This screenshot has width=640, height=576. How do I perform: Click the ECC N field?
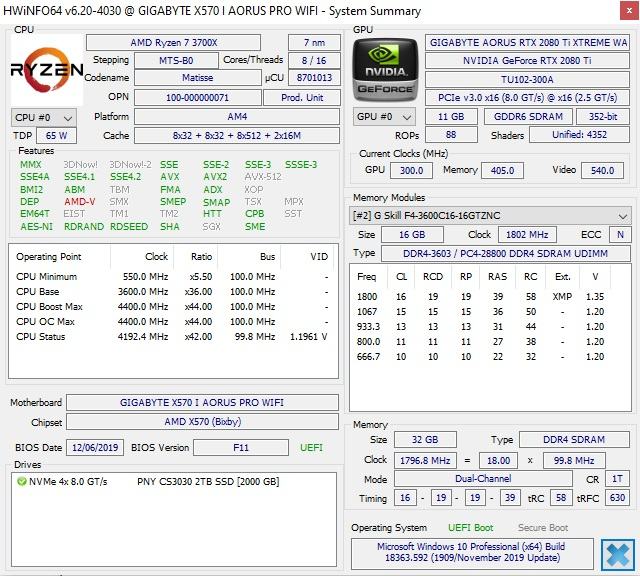tap(620, 235)
